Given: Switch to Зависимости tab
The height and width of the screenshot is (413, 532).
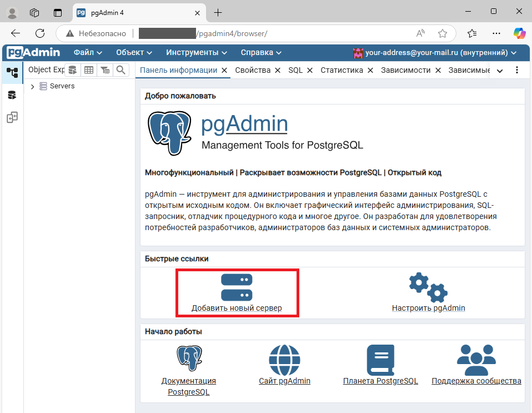Looking at the screenshot, I should click(405, 70).
